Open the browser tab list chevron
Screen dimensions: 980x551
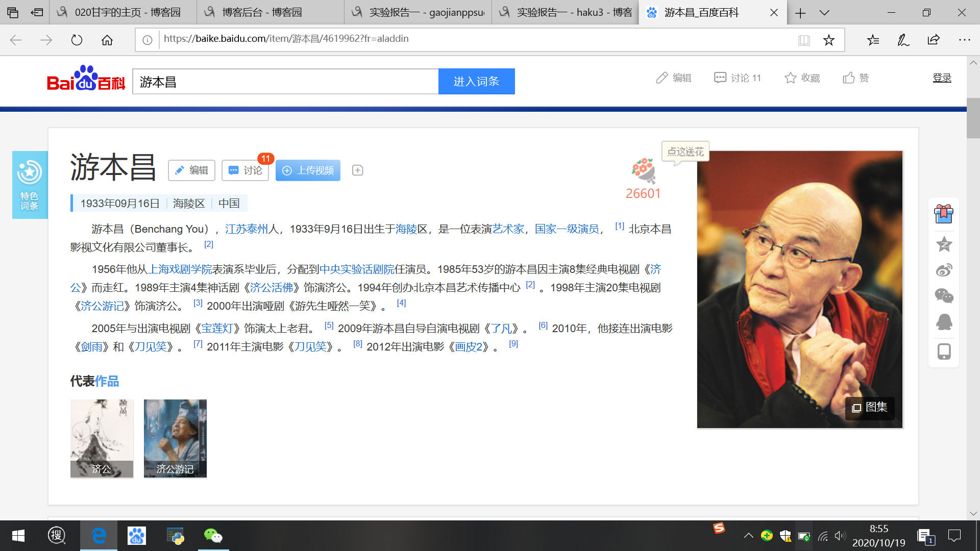click(824, 13)
